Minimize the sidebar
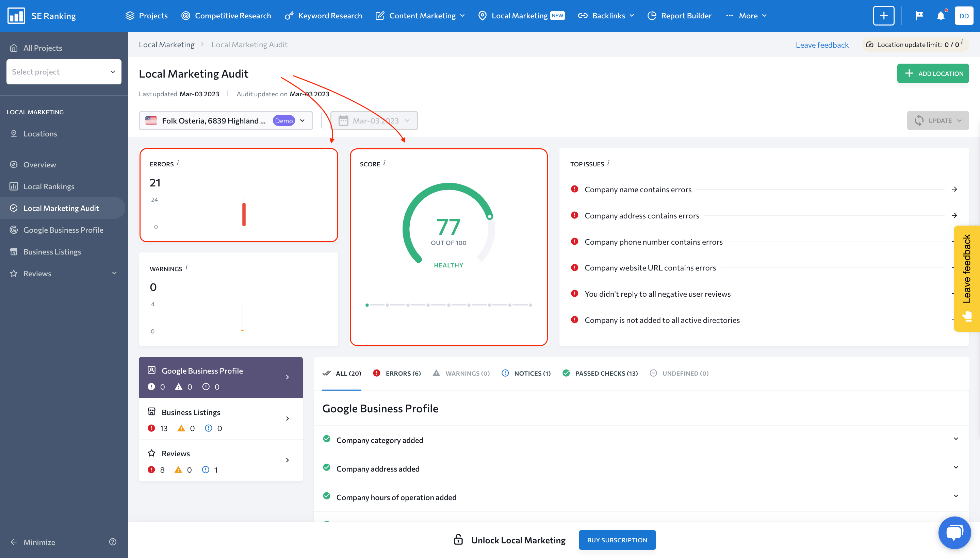 click(x=33, y=542)
